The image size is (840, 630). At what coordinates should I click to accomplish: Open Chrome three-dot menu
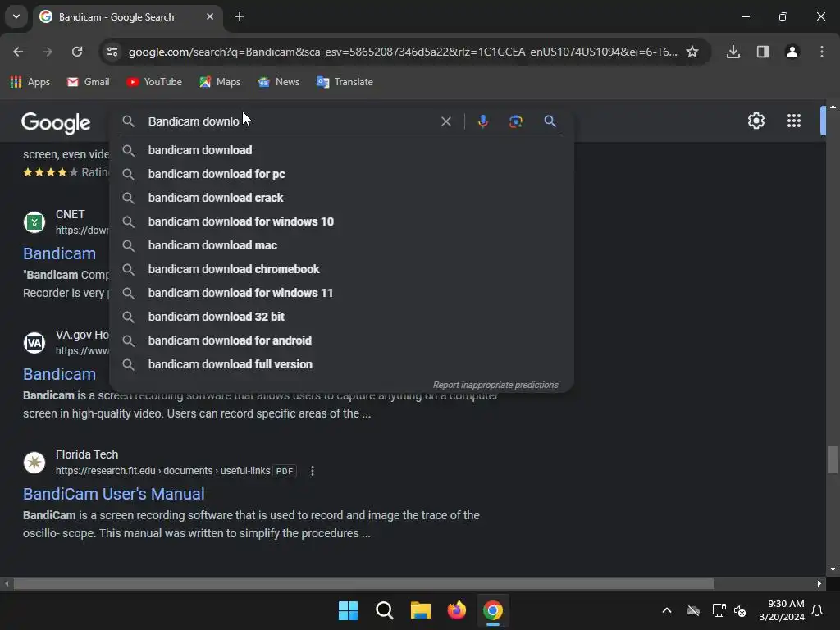(x=822, y=52)
